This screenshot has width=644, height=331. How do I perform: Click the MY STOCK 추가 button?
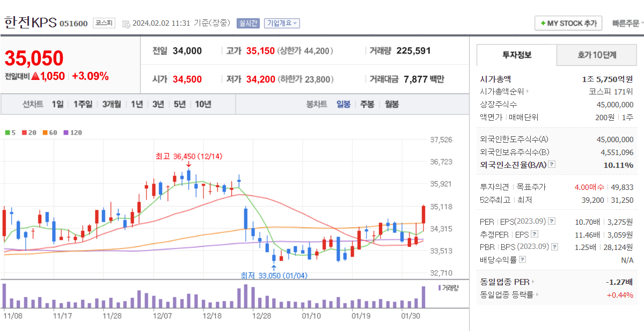pos(568,23)
